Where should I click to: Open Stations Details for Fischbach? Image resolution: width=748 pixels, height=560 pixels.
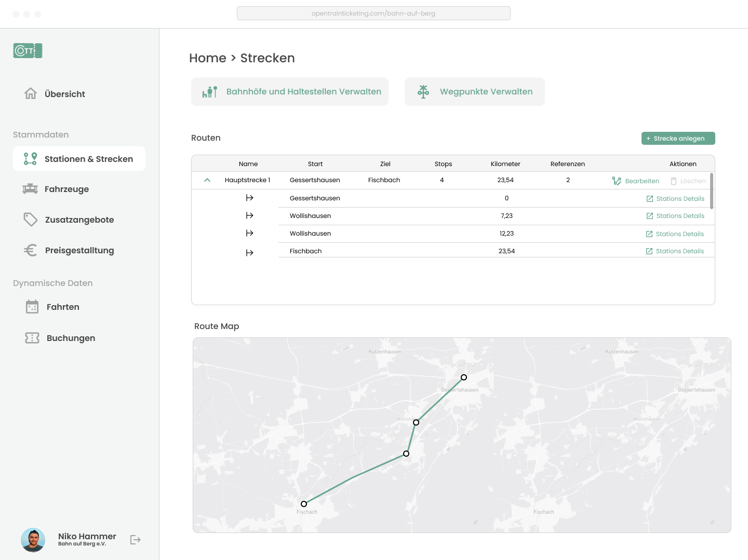[x=675, y=251]
